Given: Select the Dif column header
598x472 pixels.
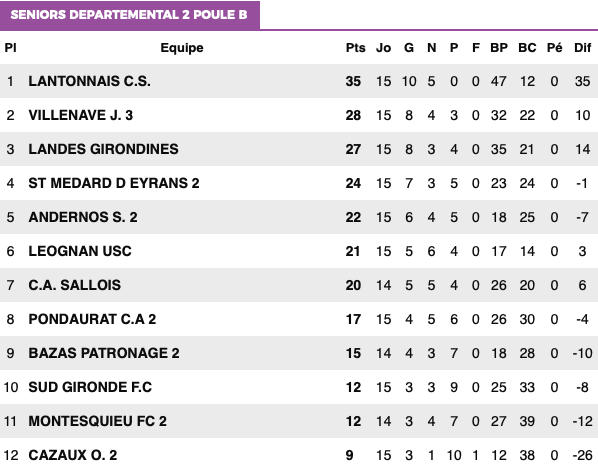Looking at the screenshot, I should pyautogui.click(x=582, y=48).
